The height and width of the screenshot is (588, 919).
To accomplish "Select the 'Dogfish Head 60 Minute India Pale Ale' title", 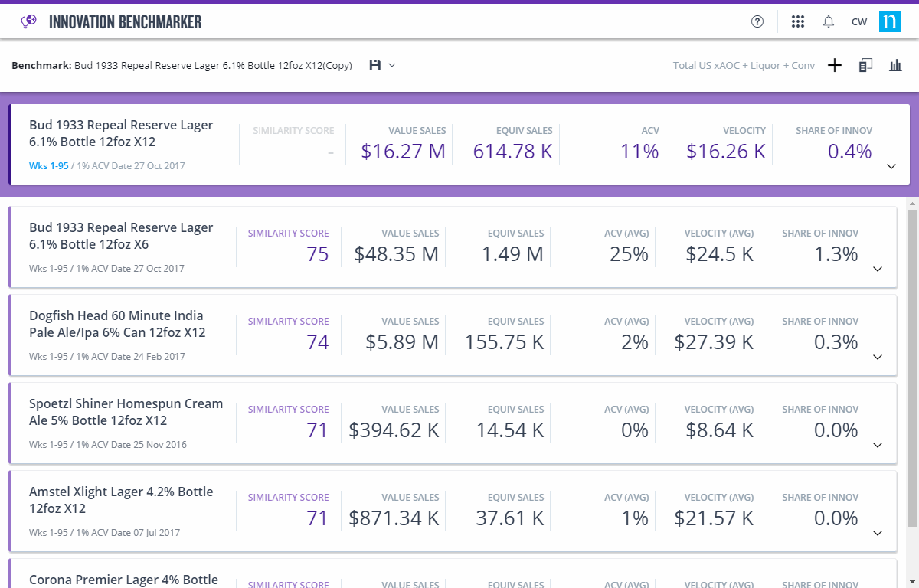I will (117, 324).
